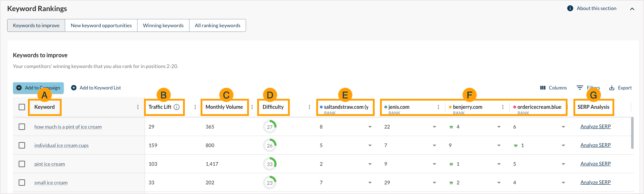This screenshot has width=644, height=194.
Task: Collapse the Keyword Rankings section chevron
Action: pos(632,9)
